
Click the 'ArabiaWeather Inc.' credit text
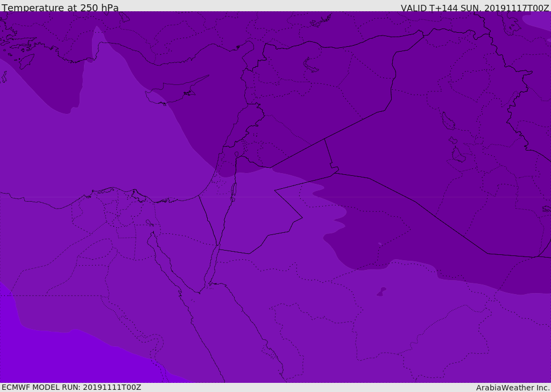click(x=513, y=388)
